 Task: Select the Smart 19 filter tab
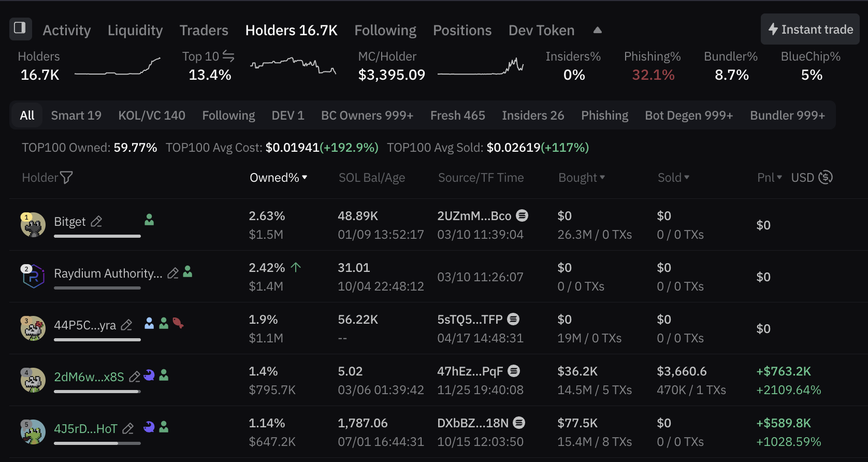coord(76,116)
